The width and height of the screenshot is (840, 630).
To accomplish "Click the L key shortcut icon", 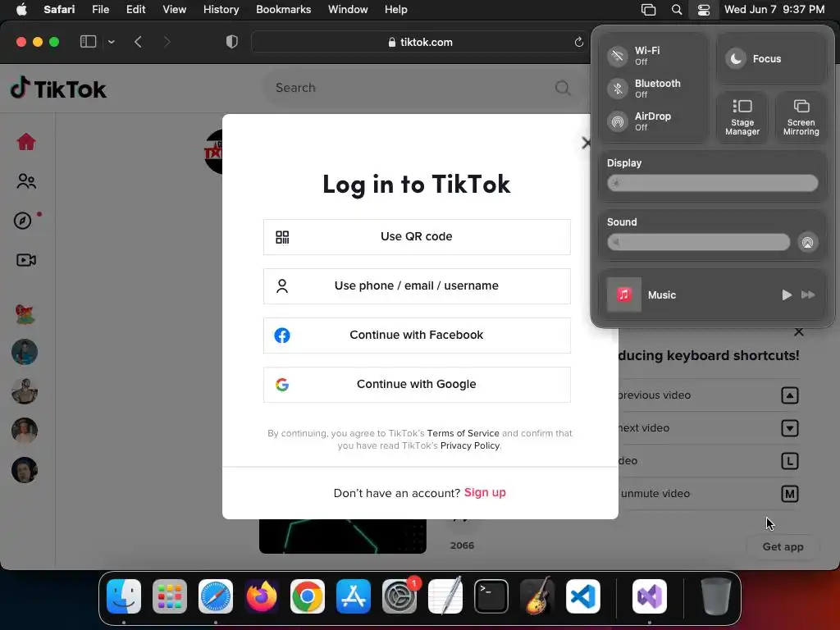I will [x=790, y=461].
